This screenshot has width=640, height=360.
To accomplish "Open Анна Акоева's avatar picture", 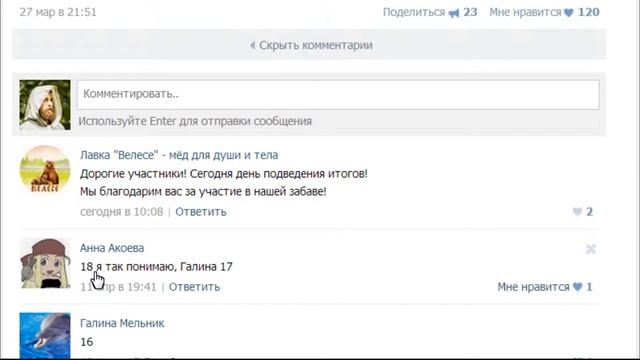I will [45, 263].
